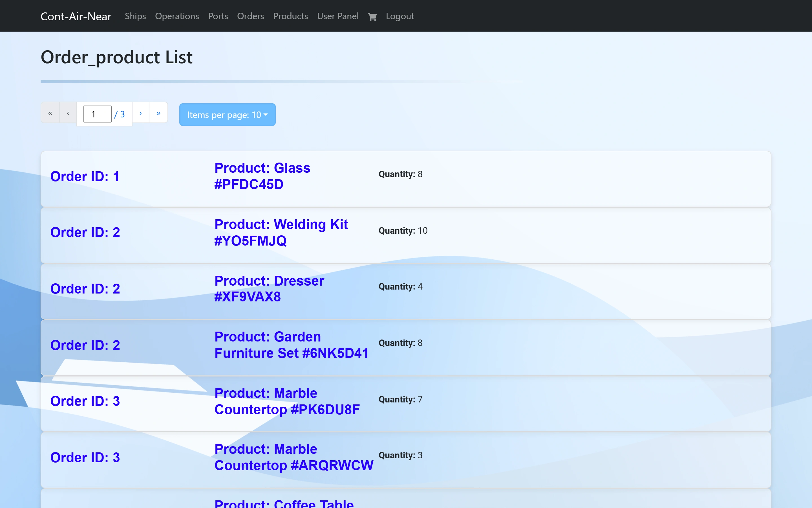
Task: Open Order ID: 1 link
Action: [85, 176]
